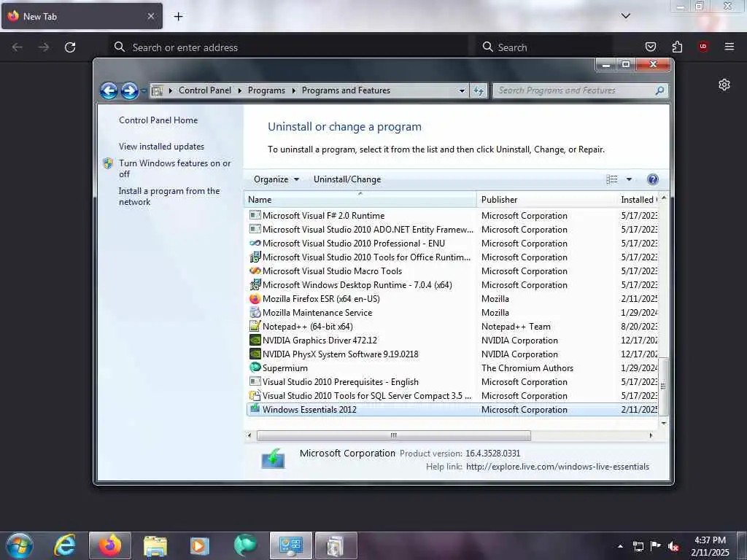Click the NVIDIA Graphics Driver icon
The image size is (747, 560).
[x=255, y=341]
